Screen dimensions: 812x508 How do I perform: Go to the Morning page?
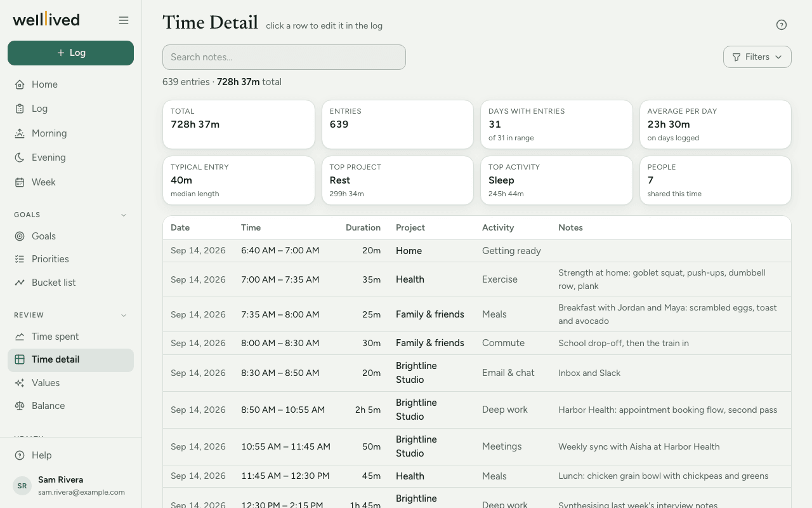tap(71, 133)
